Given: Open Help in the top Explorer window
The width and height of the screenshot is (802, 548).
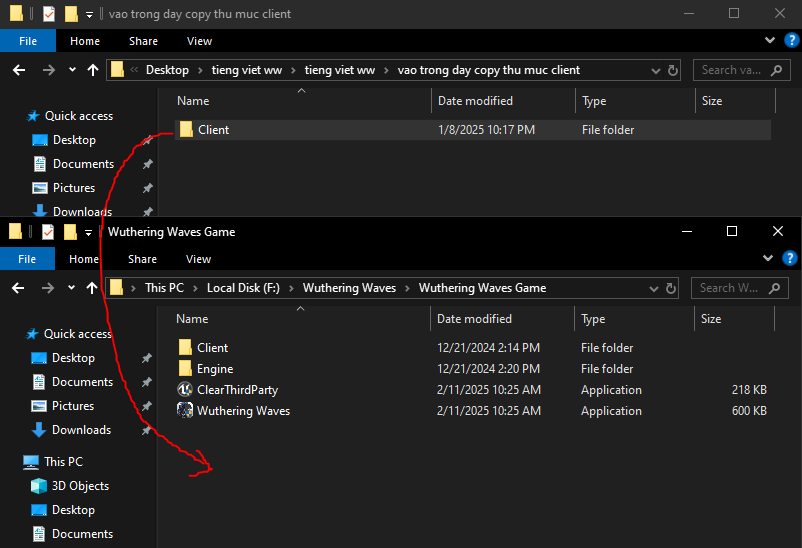Looking at the screenshot, I should tap(791, 40).
